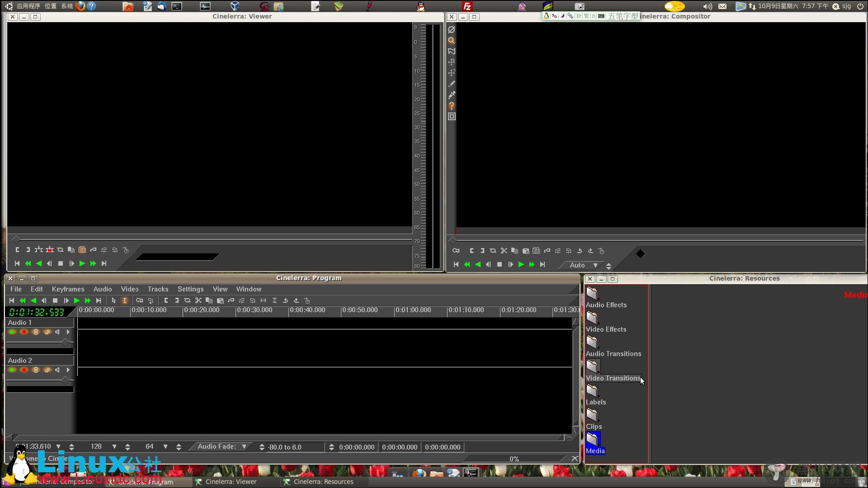
Task: Click Fit autos icon in Program toolbar
Action: coord(274,300)
